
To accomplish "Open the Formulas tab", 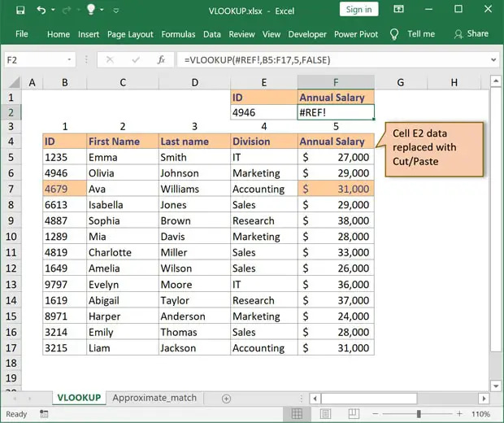I will tap(178, 34).
